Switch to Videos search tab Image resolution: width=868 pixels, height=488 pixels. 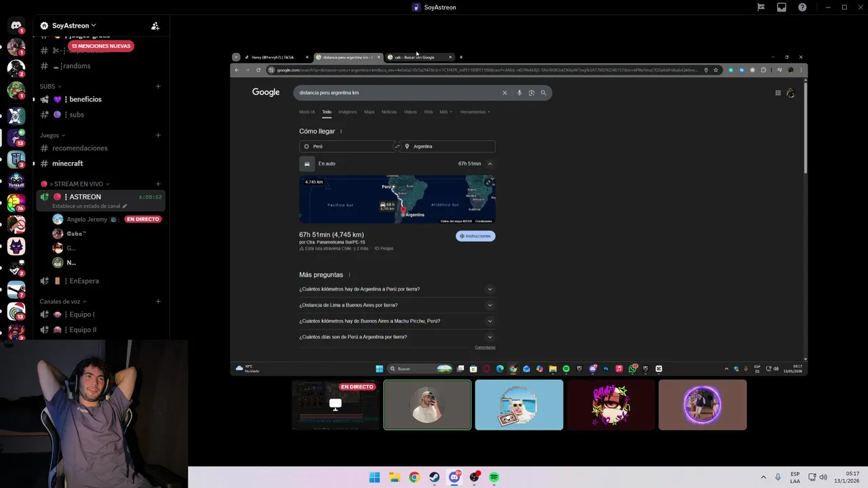tap(410, 112)
